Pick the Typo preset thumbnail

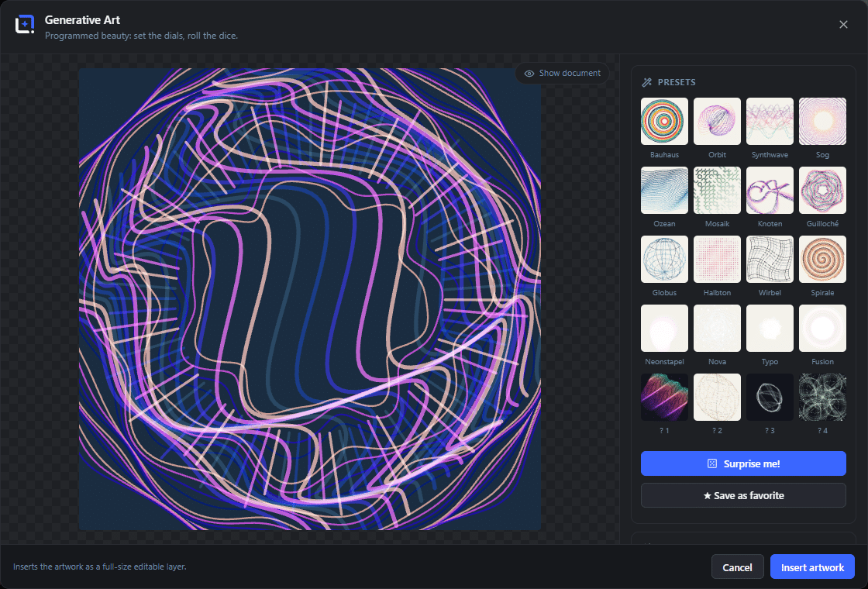coord(770,328)
